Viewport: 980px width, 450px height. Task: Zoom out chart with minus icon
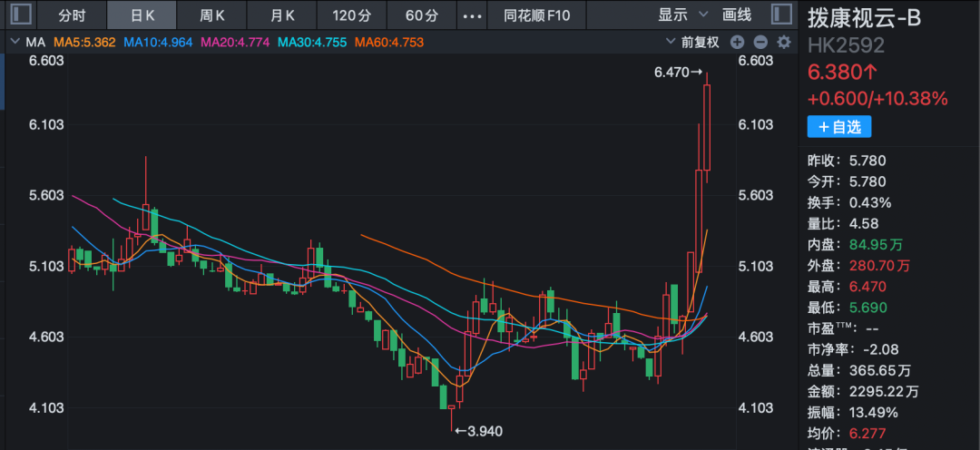[760, 42]
